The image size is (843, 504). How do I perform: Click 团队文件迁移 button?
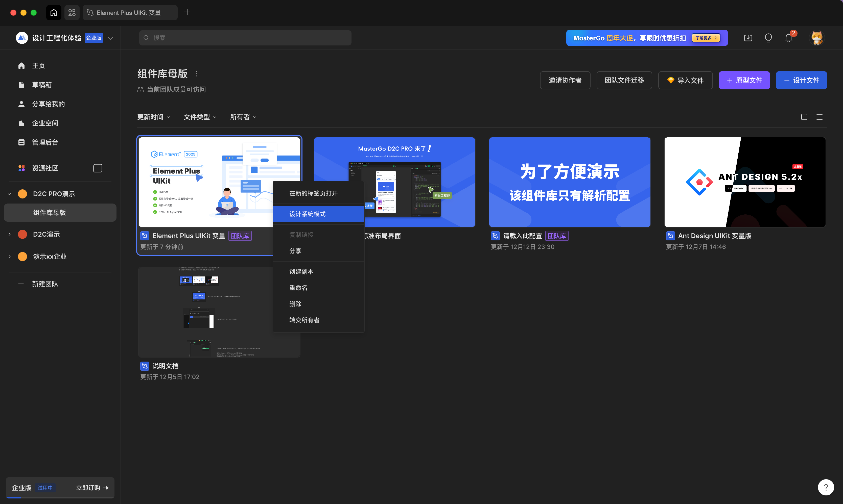pyautogui.click(x=624, y=80)
